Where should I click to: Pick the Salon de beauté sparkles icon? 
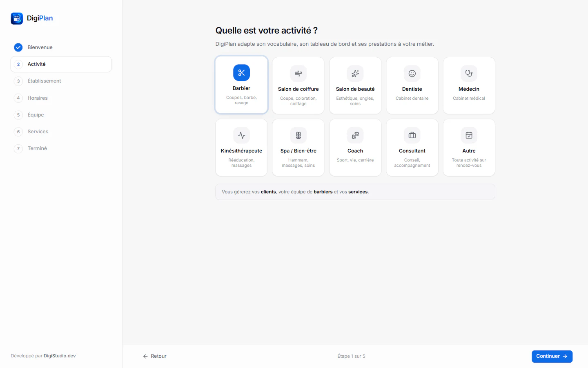point(355,74)
